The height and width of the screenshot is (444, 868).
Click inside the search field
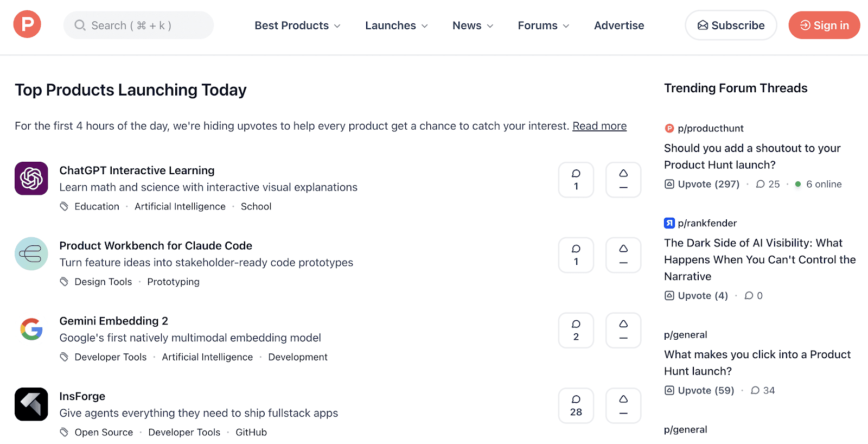[x=138, y=25]
